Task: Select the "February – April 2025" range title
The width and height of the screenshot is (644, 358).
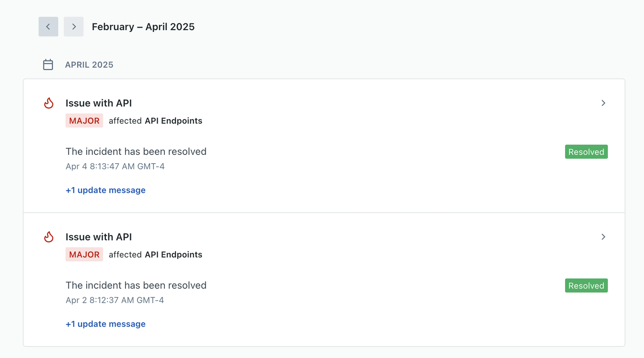Action: pos(143,27)
